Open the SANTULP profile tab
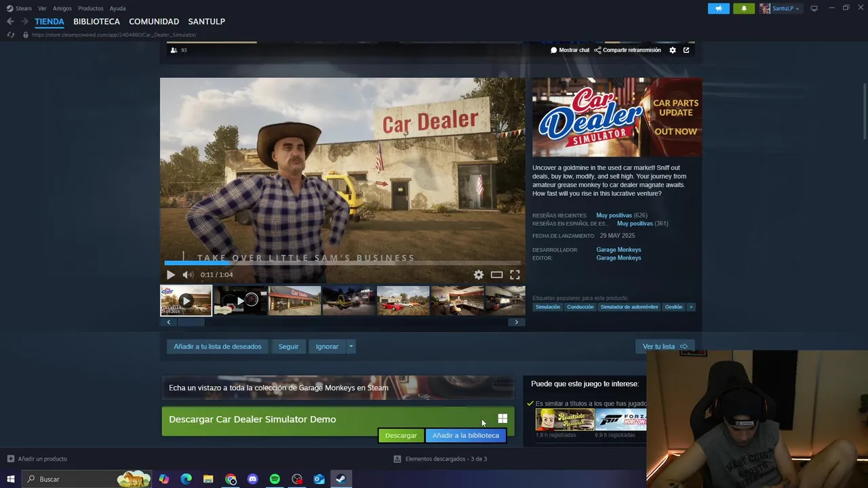The image size is (868, 488). pyautogui.click(x=206, y=22)
